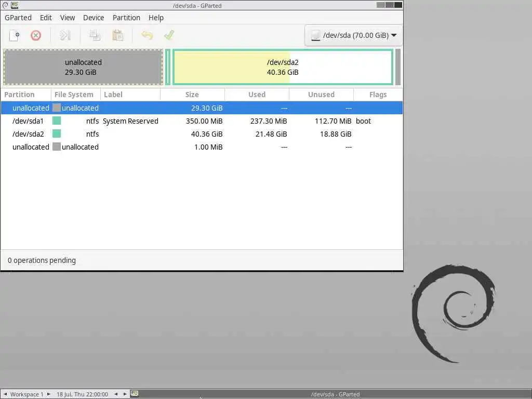Open the GParted menu
This screenshot has height=399, width=532.
[18, 18]
